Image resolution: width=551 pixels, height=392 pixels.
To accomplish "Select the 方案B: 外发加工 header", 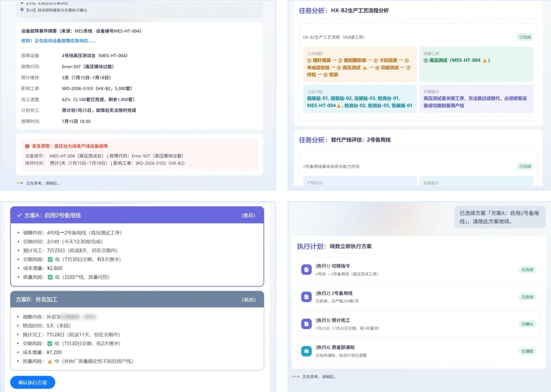I will pos(137,299).
